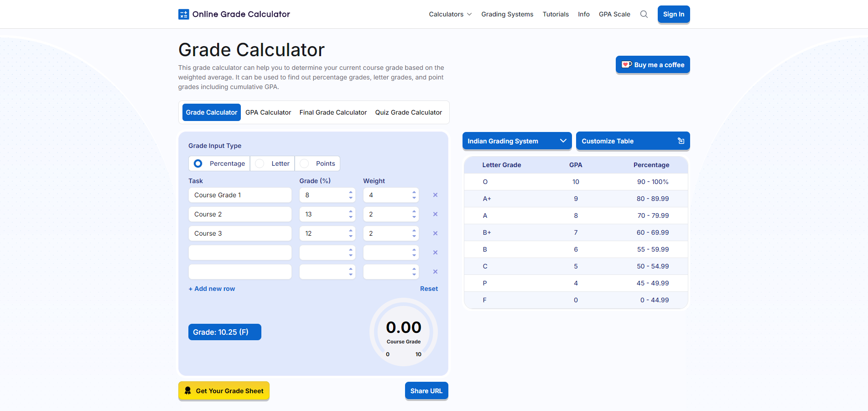
Task: Switch to the GPA Calculator tab
Action: [x=268, y=112]
